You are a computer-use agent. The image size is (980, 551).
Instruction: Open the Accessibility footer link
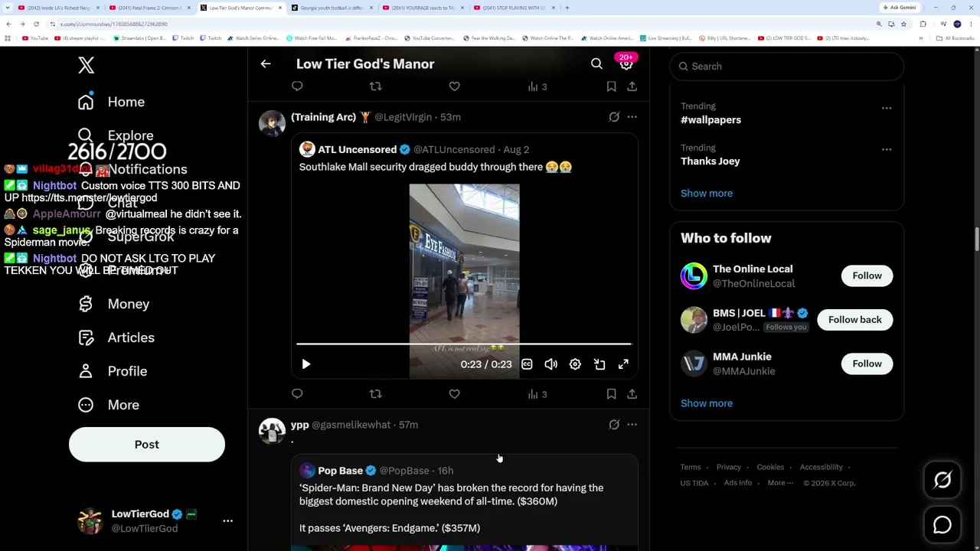(821, 467)
